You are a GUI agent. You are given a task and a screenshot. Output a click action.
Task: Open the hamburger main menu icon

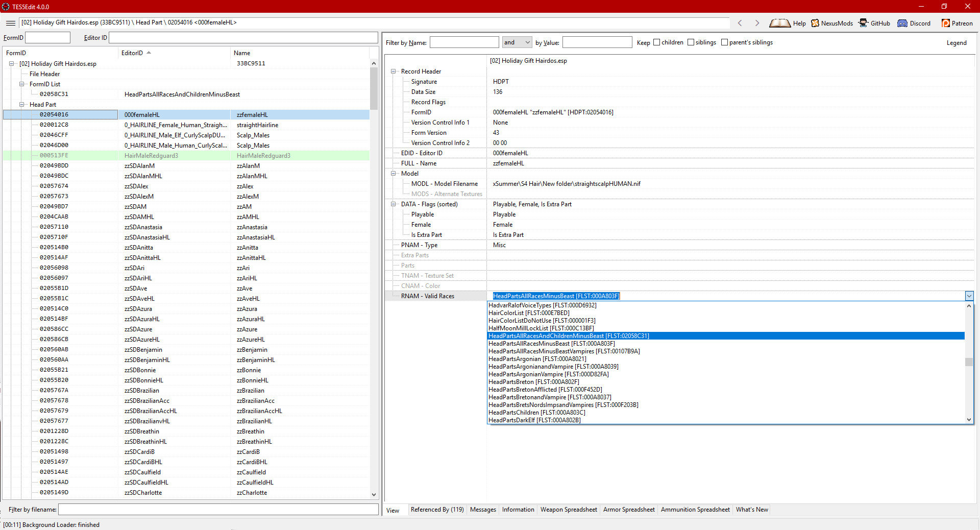tap(10, 23)
